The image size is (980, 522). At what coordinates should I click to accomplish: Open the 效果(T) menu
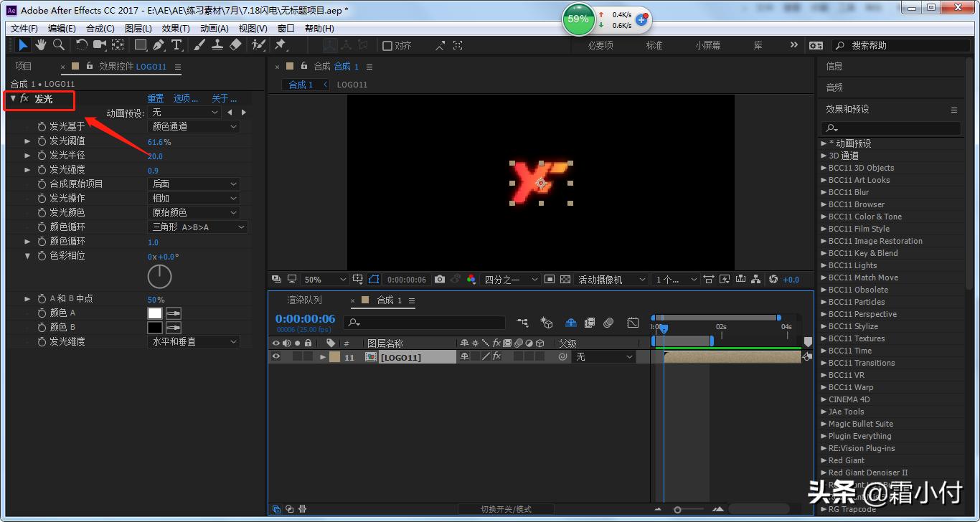[176, 29]
